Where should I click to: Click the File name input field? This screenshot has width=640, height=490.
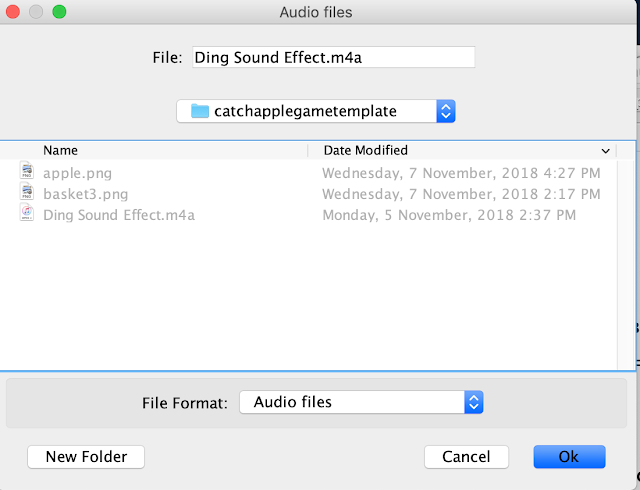[x=333, y=58]
